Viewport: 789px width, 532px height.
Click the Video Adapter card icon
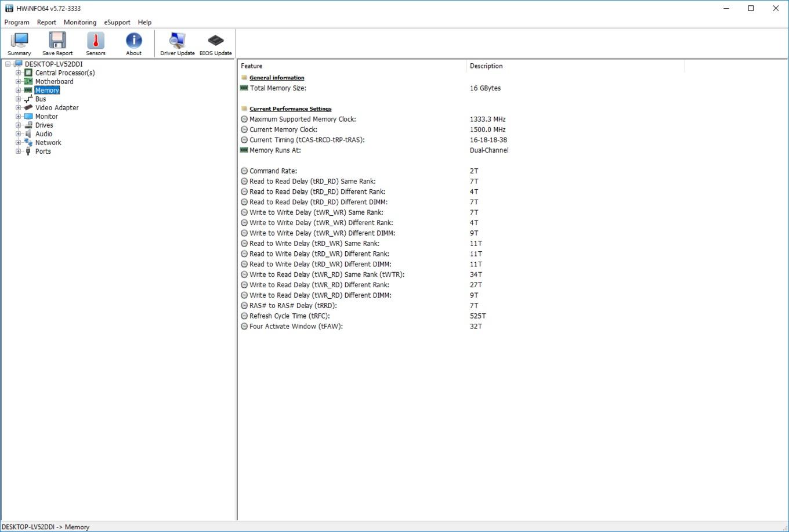pos(28,108)
